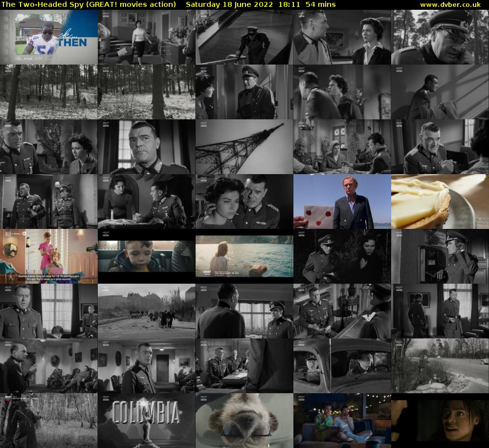
Task: Open thumbnail of bald man smoking in lounge
Action: pyautogui.click(x=48, y=366)
